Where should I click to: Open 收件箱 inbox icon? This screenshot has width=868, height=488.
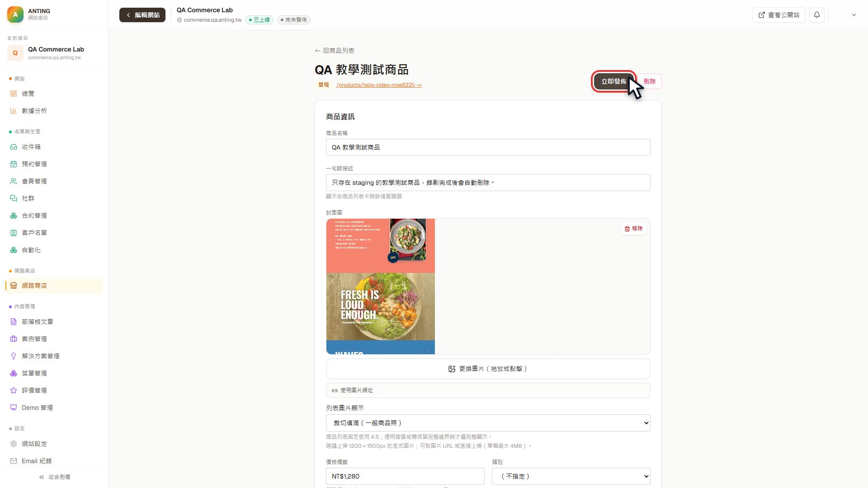coord(14,147)
